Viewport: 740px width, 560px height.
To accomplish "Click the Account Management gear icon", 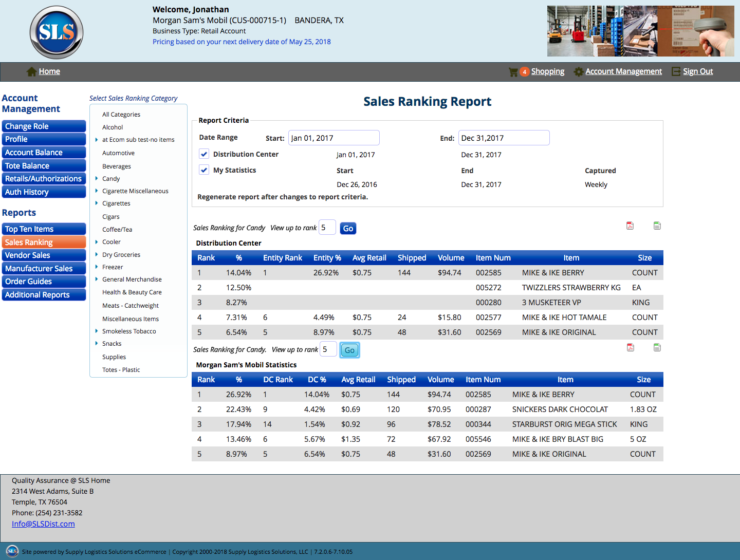I will [x=578, y=72].
